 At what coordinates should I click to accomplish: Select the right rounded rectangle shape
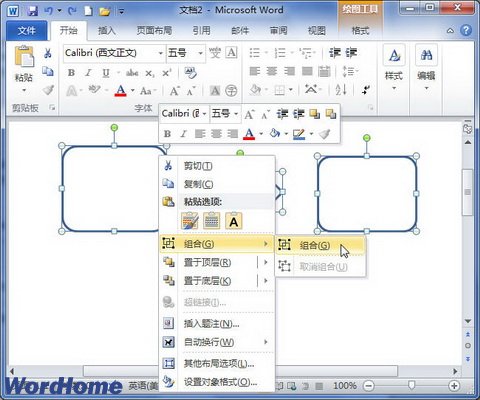pyautogui.click(x=367, y=194)
